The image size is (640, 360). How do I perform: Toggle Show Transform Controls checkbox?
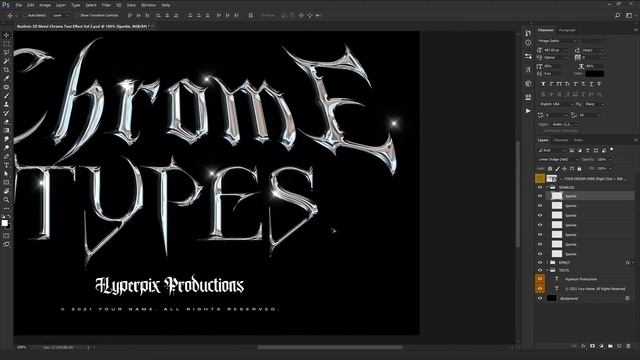click(78, 16)
